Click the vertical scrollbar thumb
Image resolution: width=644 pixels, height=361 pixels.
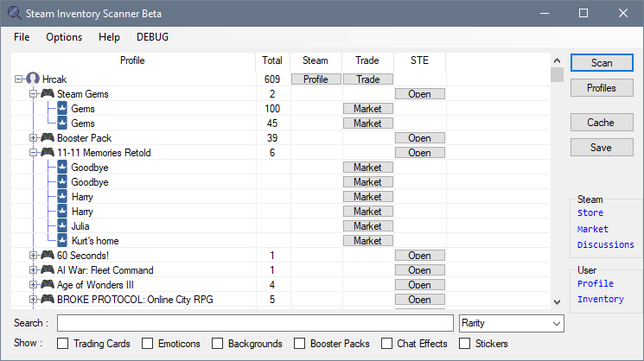pos(557,74)
